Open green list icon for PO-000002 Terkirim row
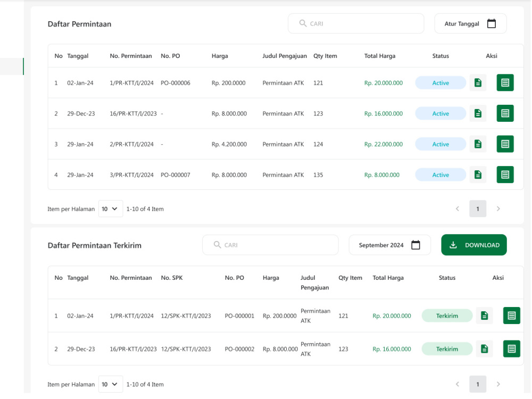Image resolution: width=532 pixels, height=399 pixels. pyautogui.click(x=511, y=349)
